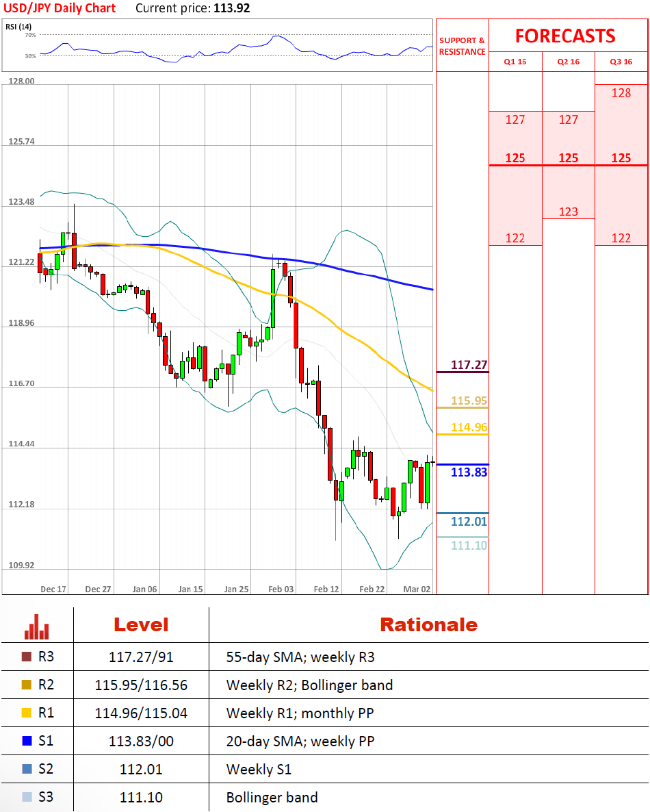The width and height of the screenshot is (650, 812).
Task: Select the Q1 16 forecast column header
Action: point(515,62)
